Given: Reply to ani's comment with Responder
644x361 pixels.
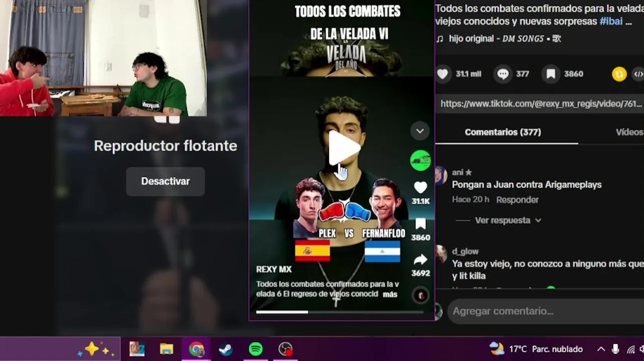Looking at the screenshot, I should 517,200.
